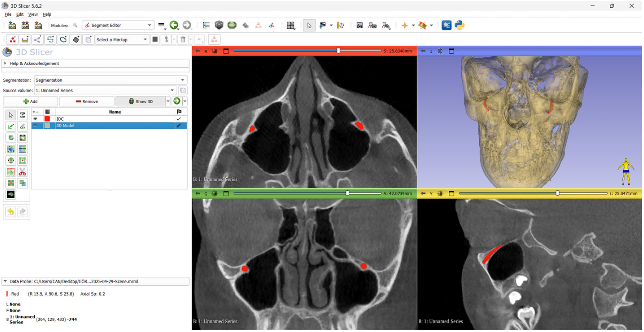644x332 pixels.
Task: Click the Load DICOM data icon
Action: 25,25
